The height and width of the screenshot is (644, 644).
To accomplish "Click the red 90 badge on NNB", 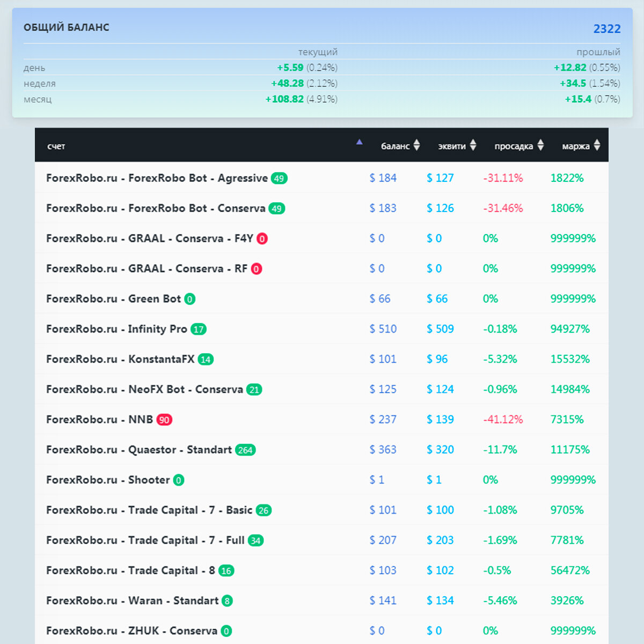I will coord(164,420).
